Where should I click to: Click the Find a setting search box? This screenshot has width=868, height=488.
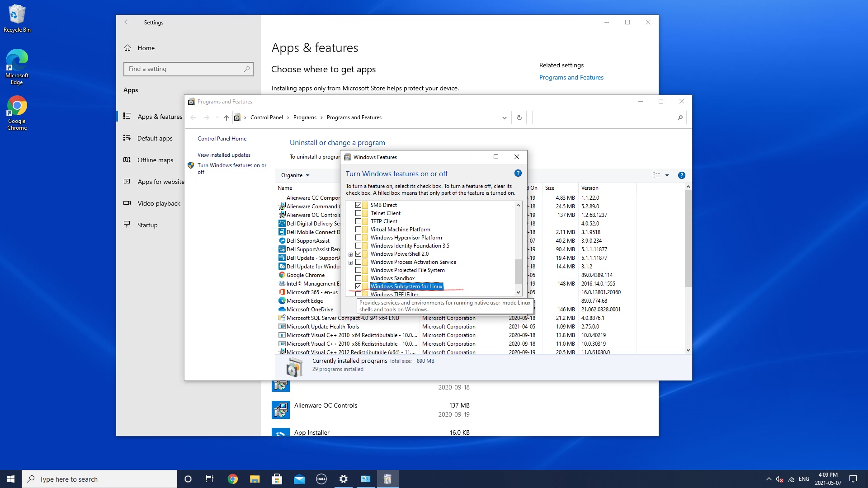188,69
